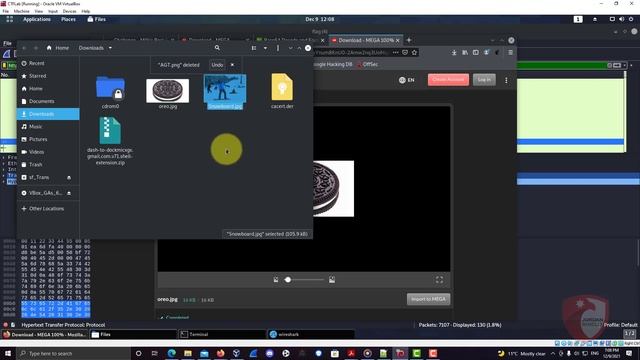Image resolution: width=640 pixels, height=360 pixels.
Task: Undo the AGT.png deletion
Action: coord(217,64)
